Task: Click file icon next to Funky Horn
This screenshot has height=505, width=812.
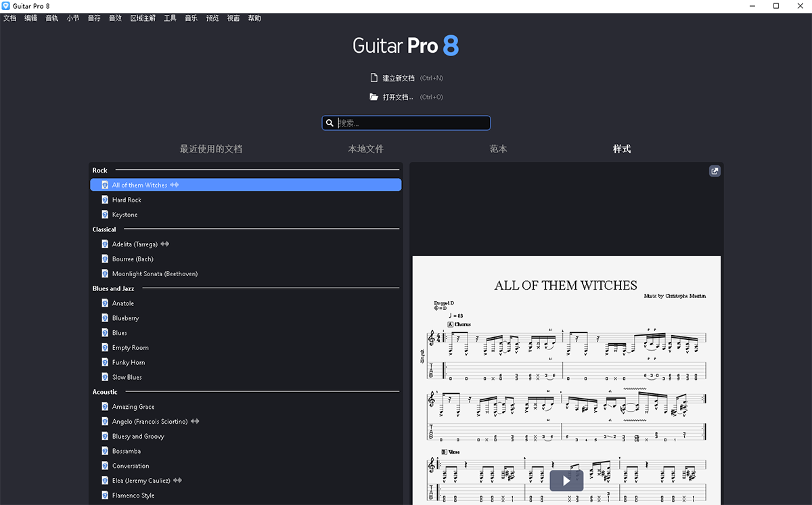Action: [x=105, y=362]
